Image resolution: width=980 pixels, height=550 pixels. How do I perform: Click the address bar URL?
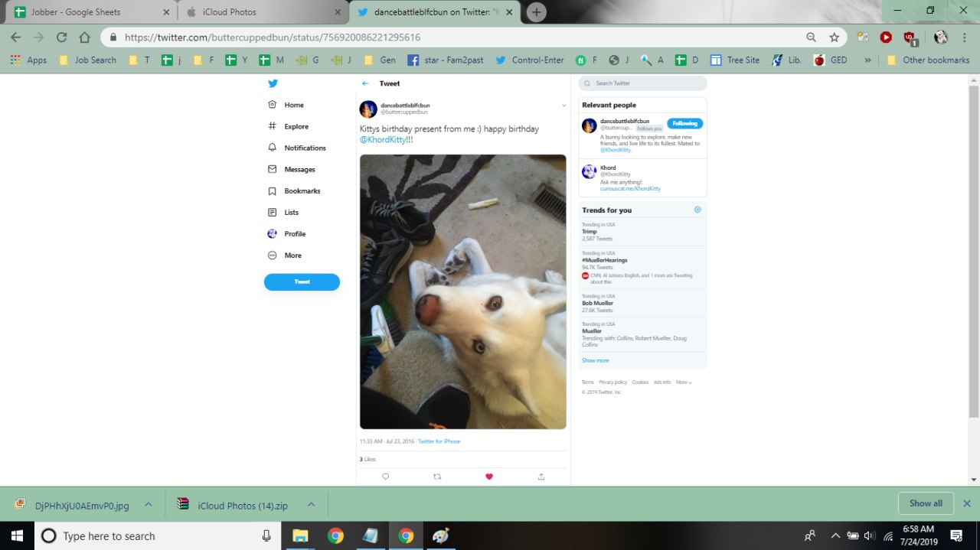click(273, 37)
